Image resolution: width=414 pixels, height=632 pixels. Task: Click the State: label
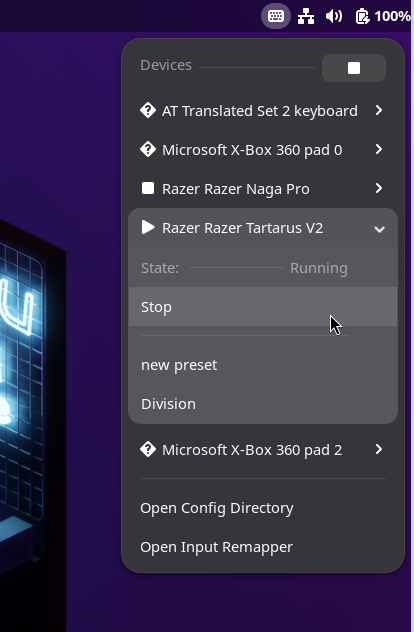click(160, 268)
